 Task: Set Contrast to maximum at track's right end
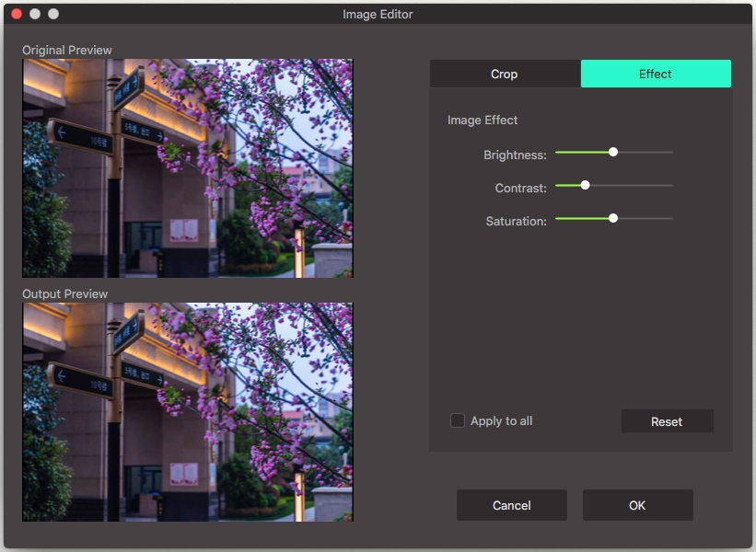coord(671,185)
